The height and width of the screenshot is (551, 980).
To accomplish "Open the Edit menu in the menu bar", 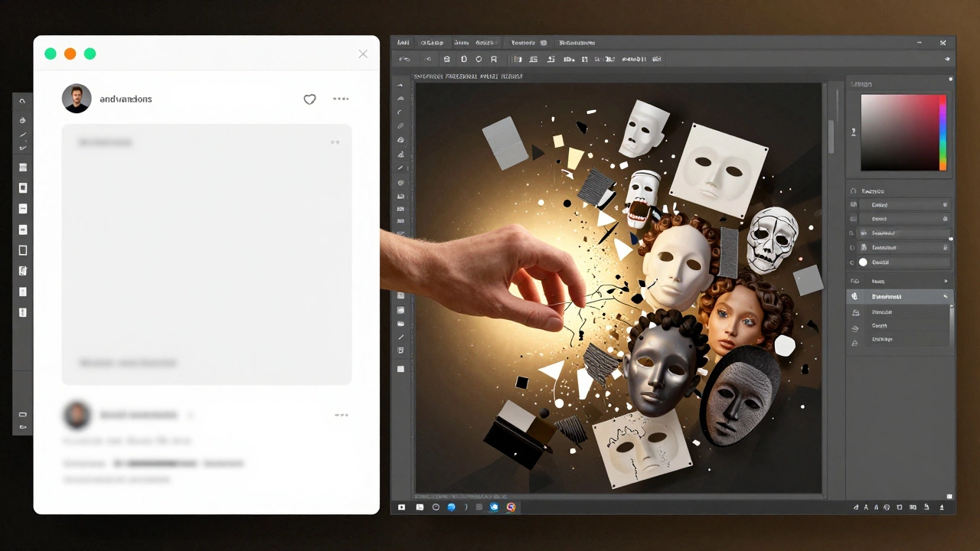I will 432,42.
